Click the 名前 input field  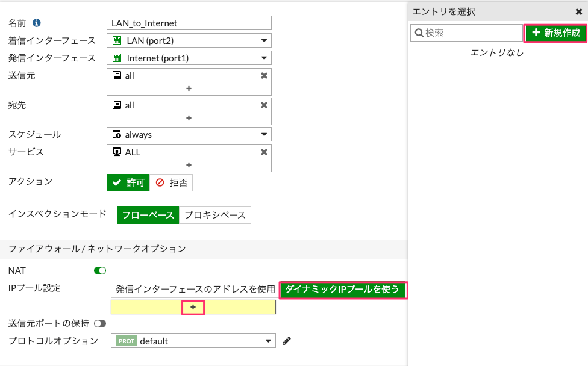(x=189, y=23)
